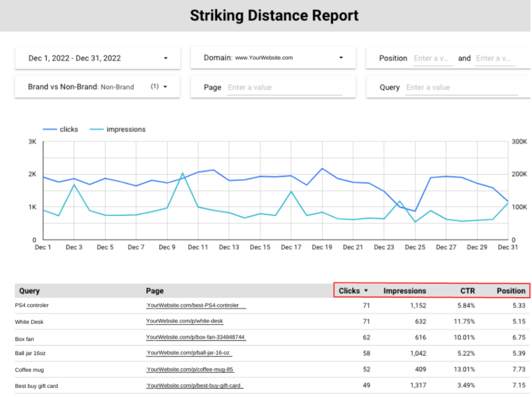Click the second Position value input field
Screen dimensions: 532x398
coord(495,58)
